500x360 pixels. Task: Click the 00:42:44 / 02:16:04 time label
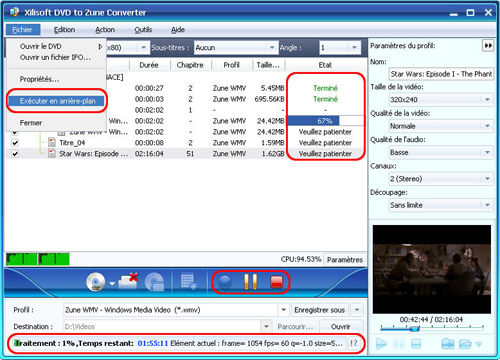point(431,320)
